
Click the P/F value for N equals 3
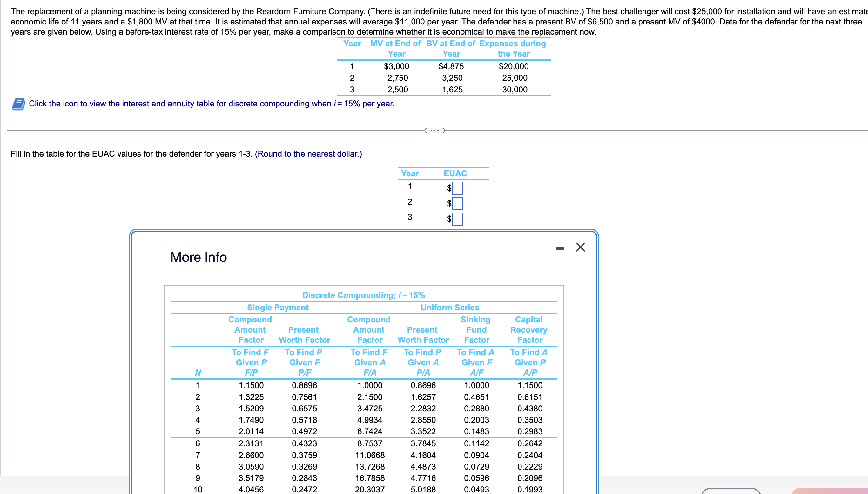(304, 409)
